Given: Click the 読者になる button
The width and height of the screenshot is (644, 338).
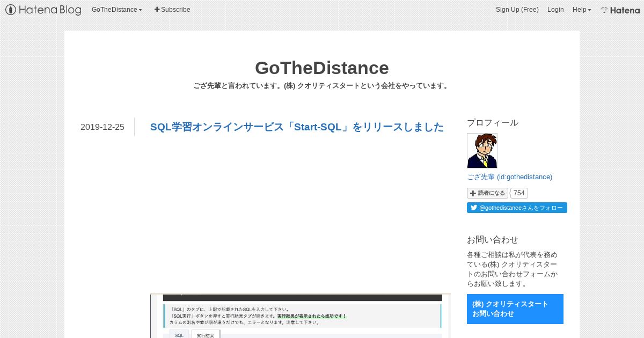Looking at the screenshot, I should [487, 193].
